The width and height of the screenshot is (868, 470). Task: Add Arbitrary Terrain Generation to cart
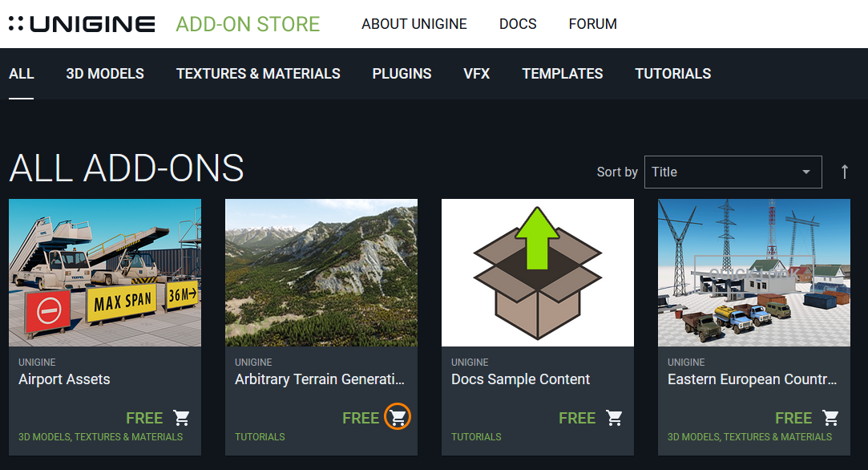coord(398,417)
